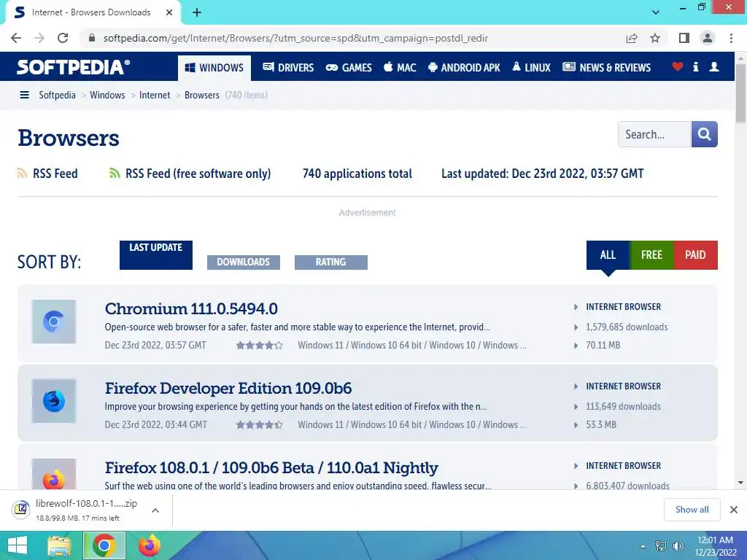Click Softpedia breadcrumb link
747x560 pixels.
click(57, 95)
